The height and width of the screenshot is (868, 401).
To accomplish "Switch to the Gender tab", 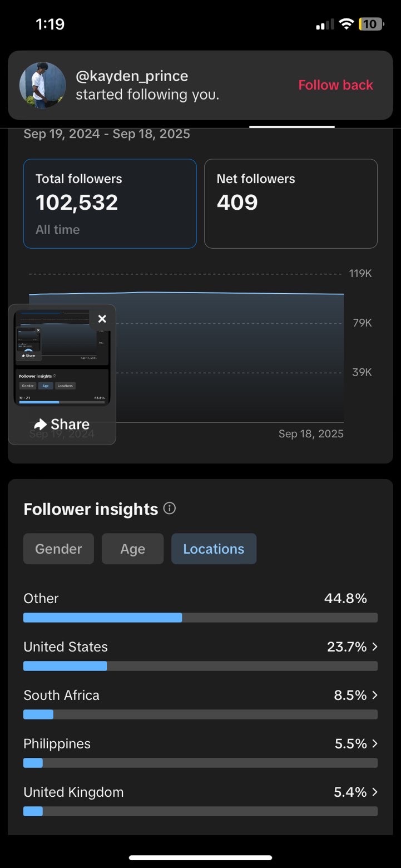I will click(x=58, y=549).
